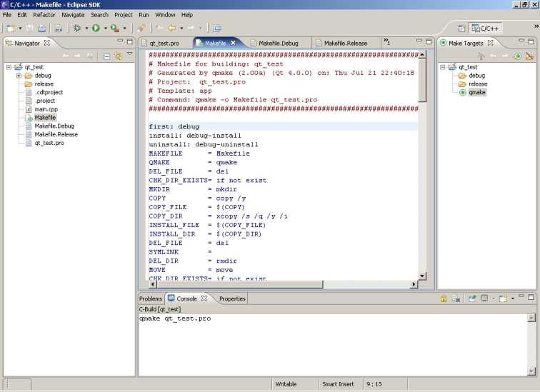Toggle Scroll Lock in Console toolbar
Image resolution: width=540 pixels, height=392 pixels.
pos(444,298)
